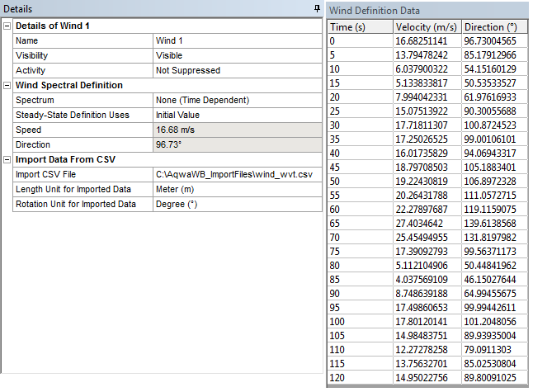533x392 pixels.
Task: Open the Visibility dropdown set to Visible
Action: [236, 55]
